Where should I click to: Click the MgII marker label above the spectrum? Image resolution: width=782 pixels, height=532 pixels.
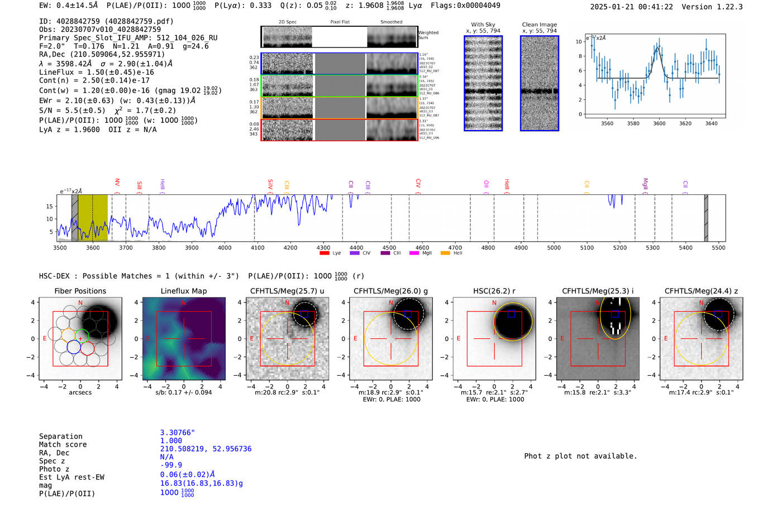(645, 184)
